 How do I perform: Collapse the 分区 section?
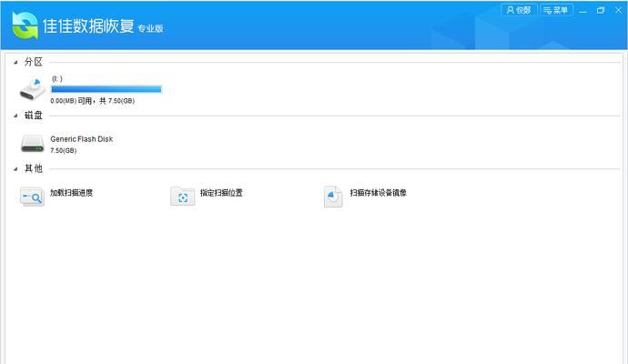click(x=15, y=62)
